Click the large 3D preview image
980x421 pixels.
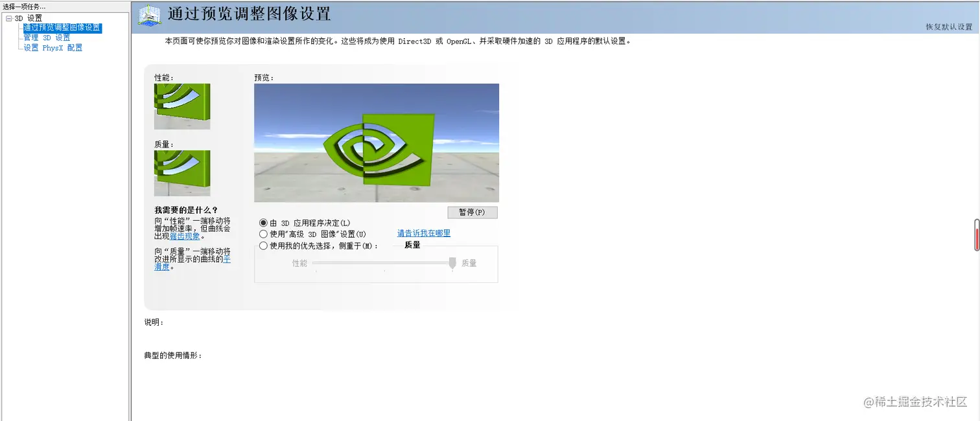point(377,142)
